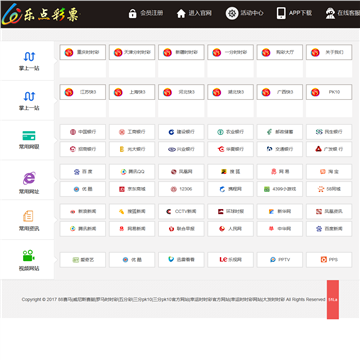Visit the 搜狐 site link

230,172
